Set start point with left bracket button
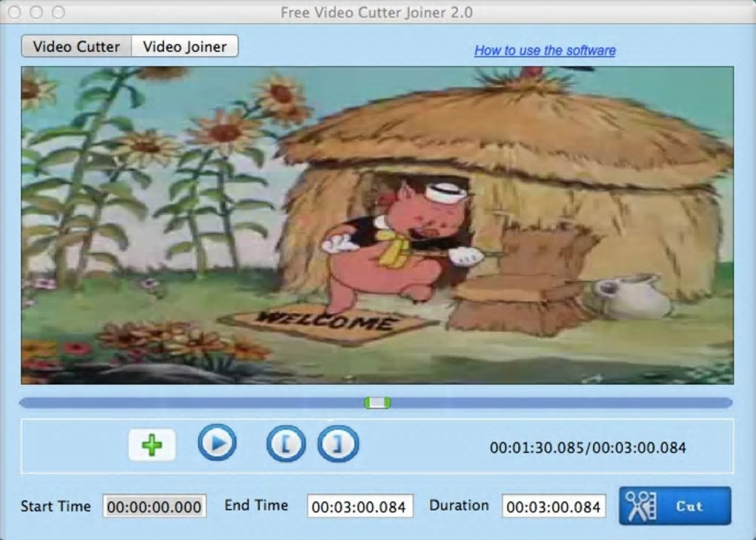756x540 pixels. [x=286, y=444]
